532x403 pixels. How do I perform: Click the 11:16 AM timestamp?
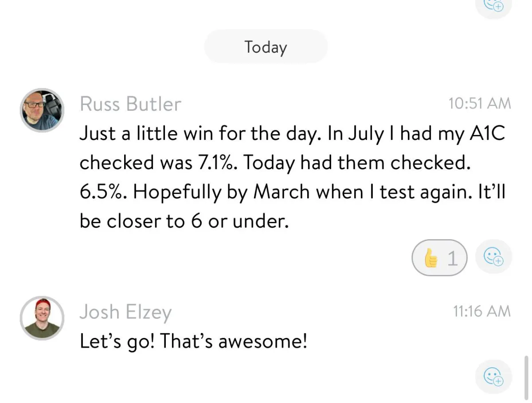pos(482,311)
